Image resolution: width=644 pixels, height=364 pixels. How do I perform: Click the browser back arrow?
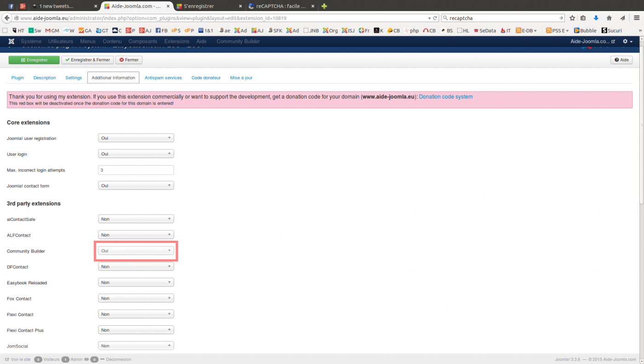tap(7, 18)
